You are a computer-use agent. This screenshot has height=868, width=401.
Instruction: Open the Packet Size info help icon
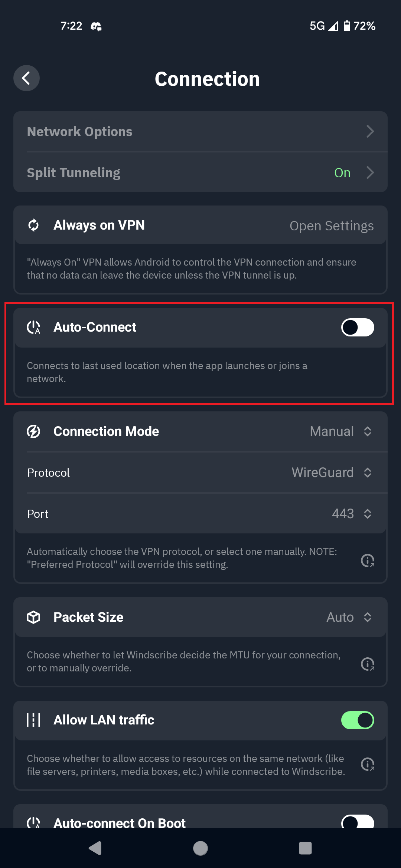368,664
